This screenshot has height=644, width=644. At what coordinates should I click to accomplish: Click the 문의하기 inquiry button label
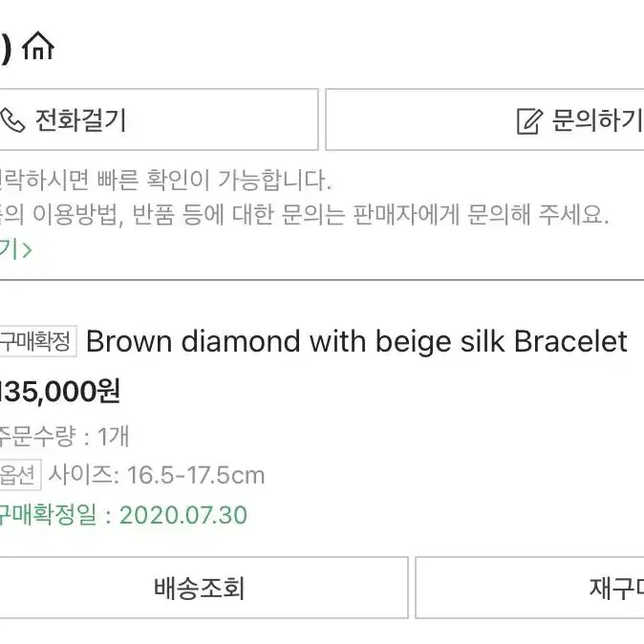(x=597, y=120)
